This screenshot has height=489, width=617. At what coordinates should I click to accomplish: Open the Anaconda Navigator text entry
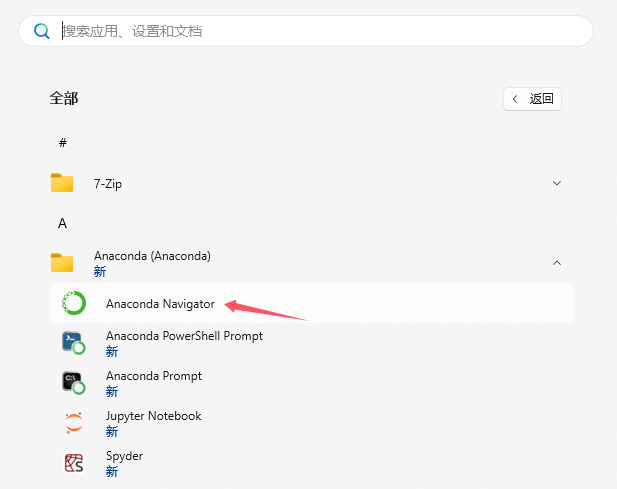tap(160, 304)
